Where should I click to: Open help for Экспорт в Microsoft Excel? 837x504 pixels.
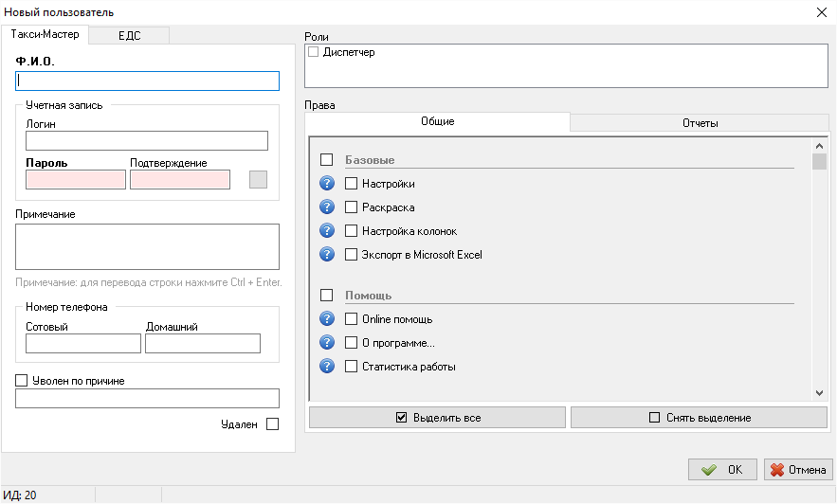pyautogui.click(x=328, y=255)
